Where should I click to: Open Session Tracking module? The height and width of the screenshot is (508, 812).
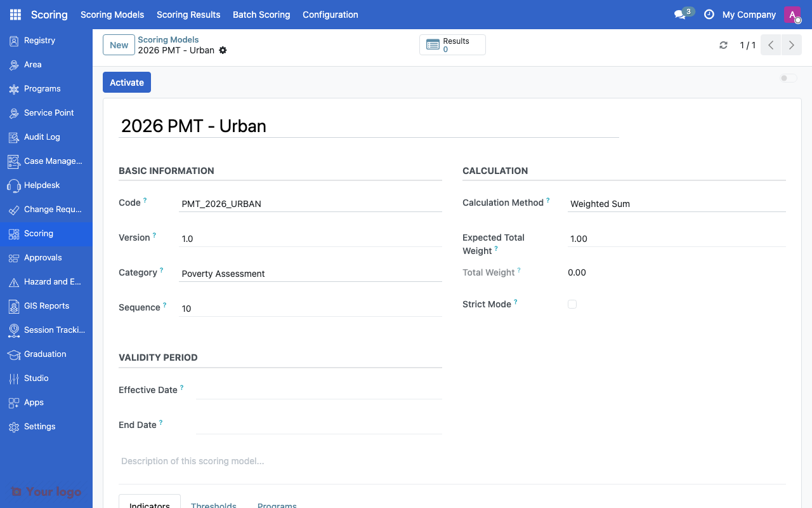[46, 330]
